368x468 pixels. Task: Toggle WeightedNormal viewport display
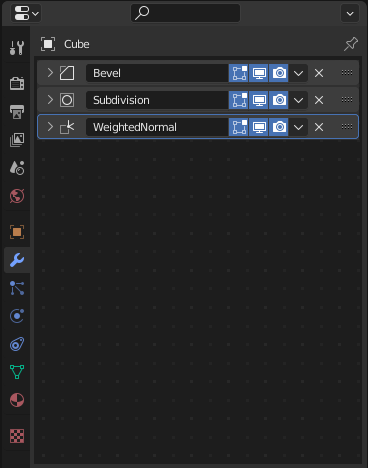(x=259, y=127)
